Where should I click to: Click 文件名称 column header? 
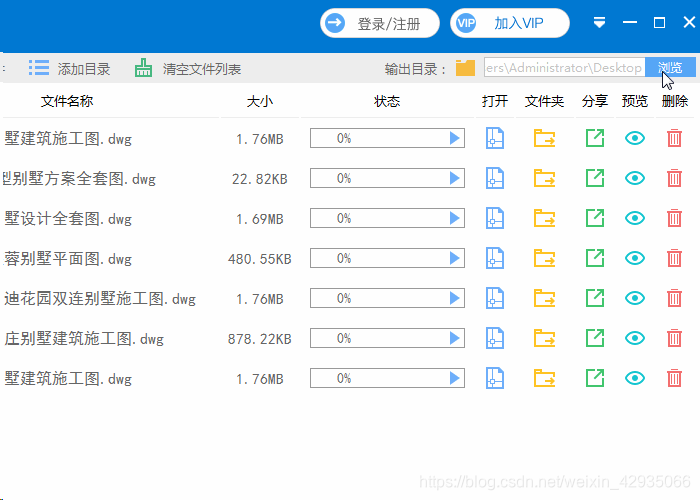(67, 101)
